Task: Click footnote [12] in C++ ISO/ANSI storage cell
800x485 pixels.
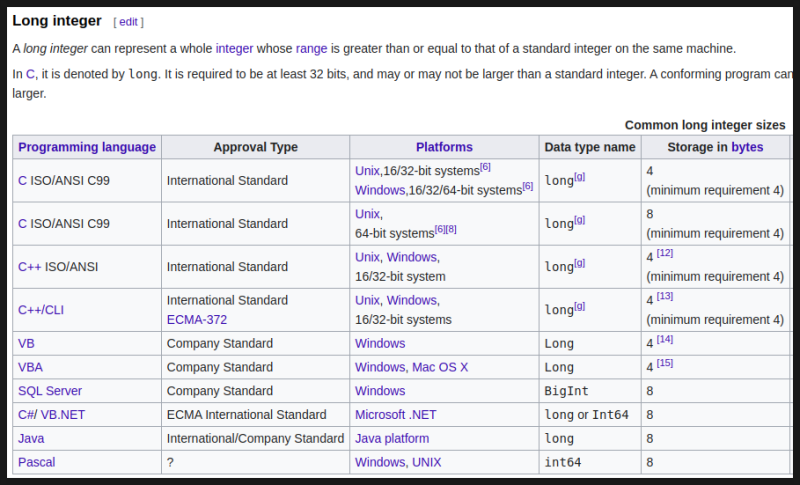Action: [x=665, y=253]
